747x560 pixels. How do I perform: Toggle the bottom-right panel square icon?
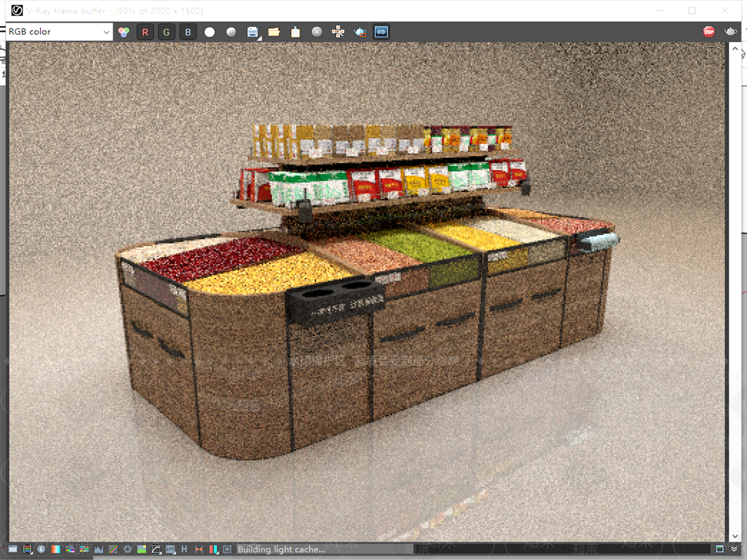coord(720,549)
